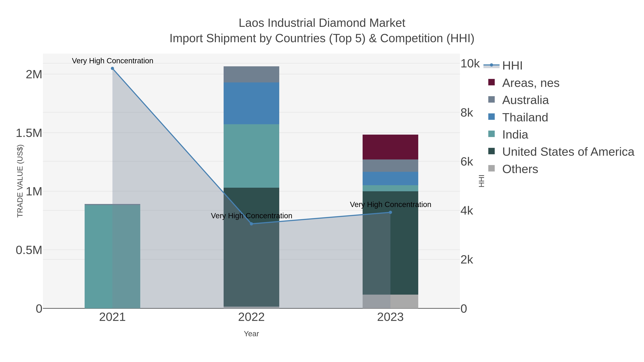Click the 2022 x-axis label
Image resolution: width=644 pixels, height=362 pixels.
tap(252, 317)
